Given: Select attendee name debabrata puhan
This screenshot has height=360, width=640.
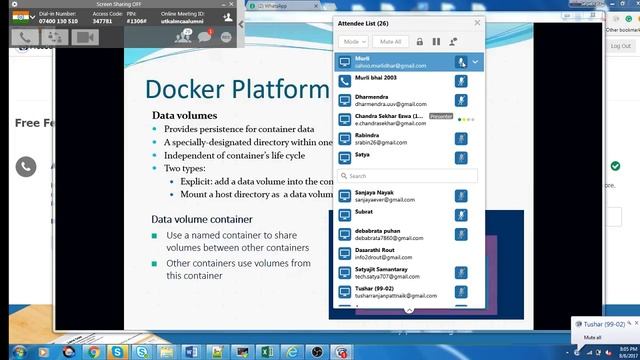Looking at the screenshot, I should [x=378, y=231].
